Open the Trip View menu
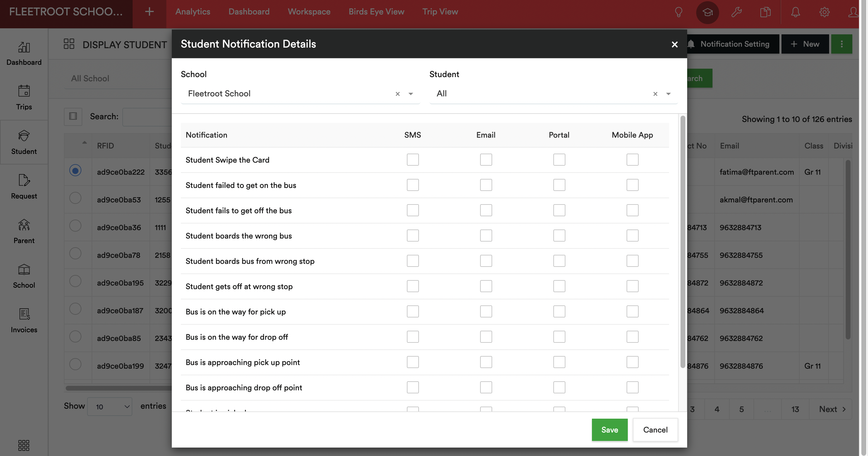868x456 pixels. click(x=440, y=12)
